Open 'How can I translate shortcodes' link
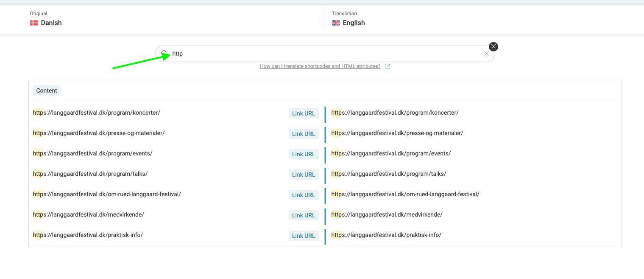Viewport: 644px width, 279px height. (320, 66)
